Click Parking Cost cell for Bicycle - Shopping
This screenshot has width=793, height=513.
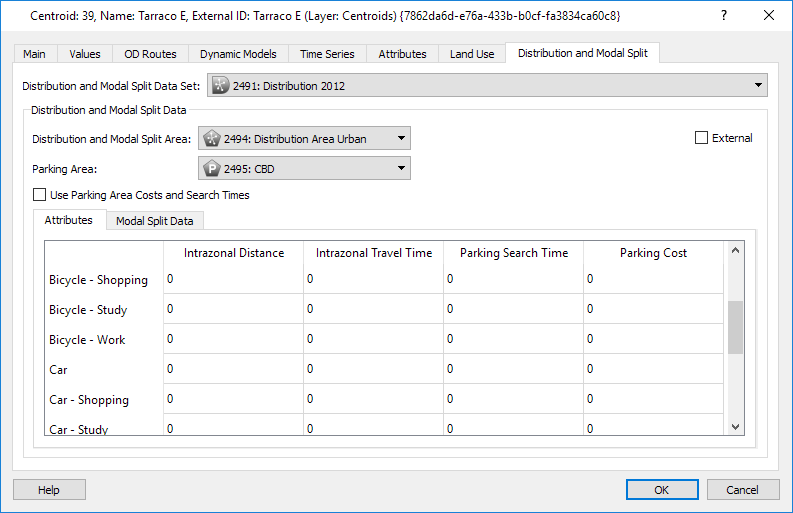653,279
